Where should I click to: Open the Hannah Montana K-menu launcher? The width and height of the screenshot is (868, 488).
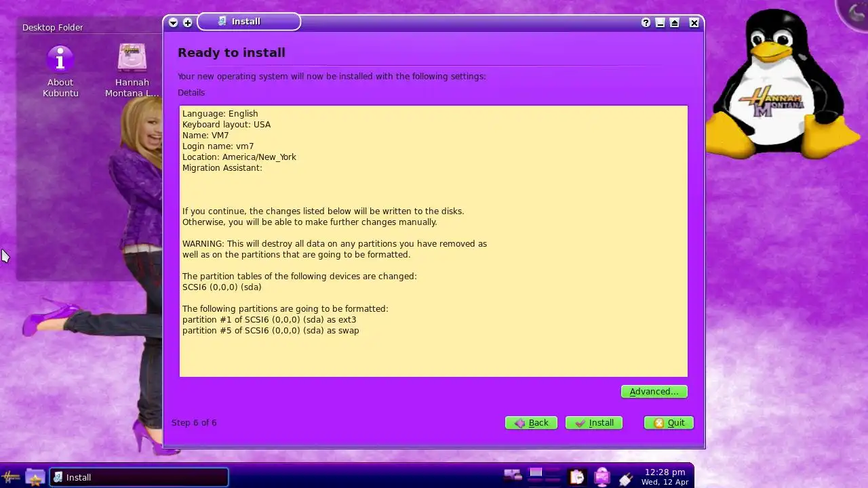coord(12,477)
